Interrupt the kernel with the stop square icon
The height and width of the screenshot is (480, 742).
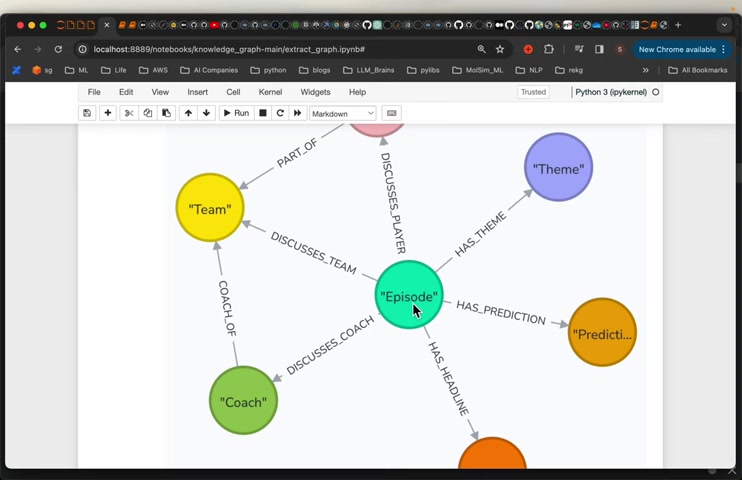(x=263, y=113)
